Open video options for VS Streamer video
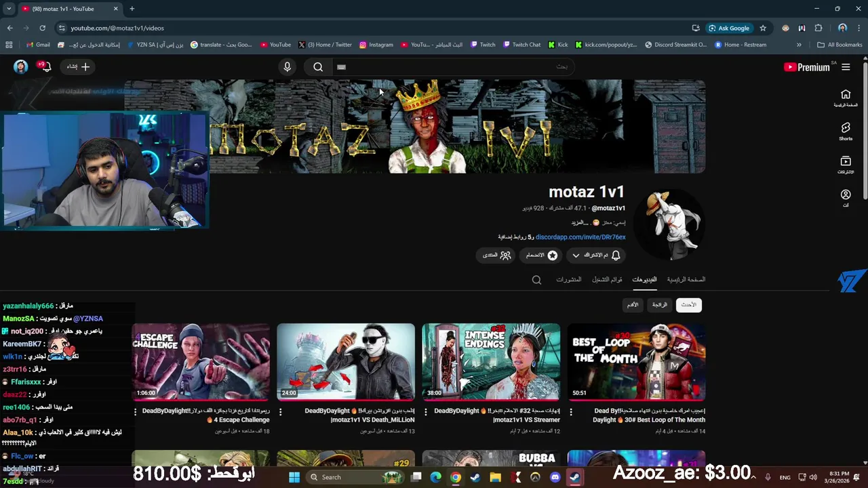The image size is (868, 488). point(426,411)
